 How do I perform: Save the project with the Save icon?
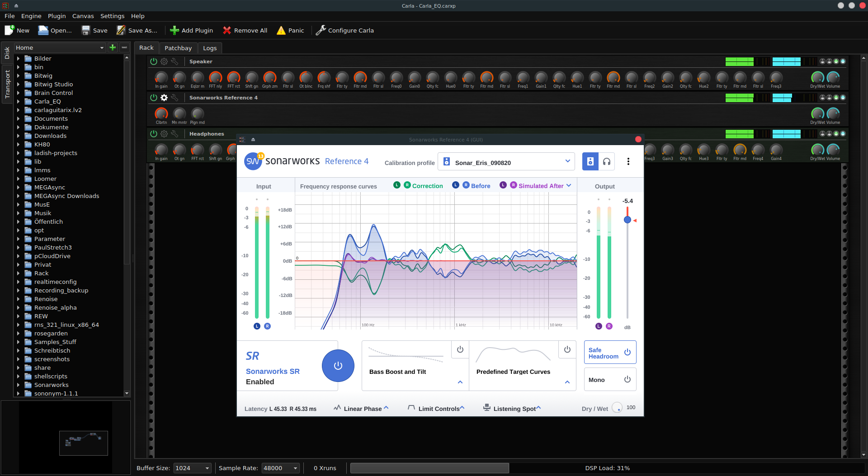pos(86,30)
